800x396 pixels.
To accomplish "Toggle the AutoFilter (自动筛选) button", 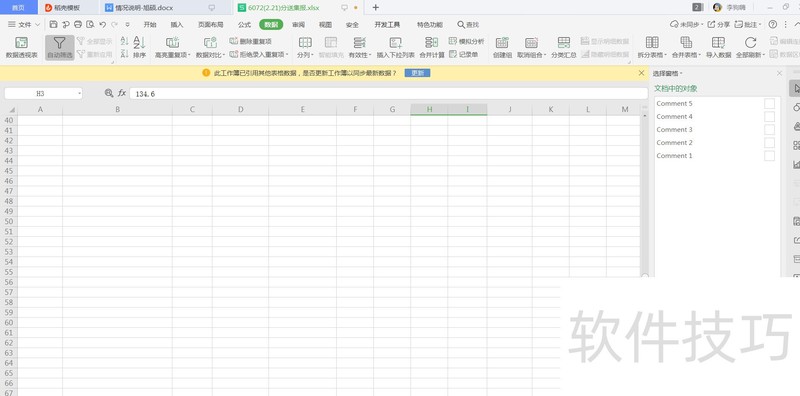I will tap(60, 47).
